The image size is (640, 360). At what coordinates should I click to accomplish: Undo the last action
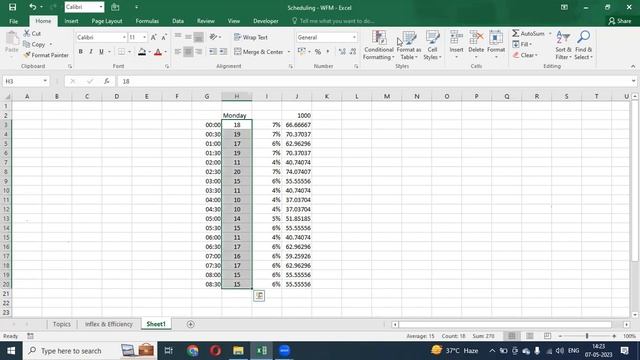coord(33,7)
